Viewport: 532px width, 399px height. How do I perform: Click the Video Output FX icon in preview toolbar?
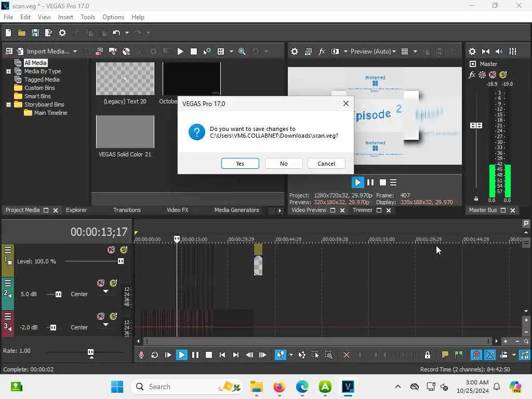[x=321, y=51]
